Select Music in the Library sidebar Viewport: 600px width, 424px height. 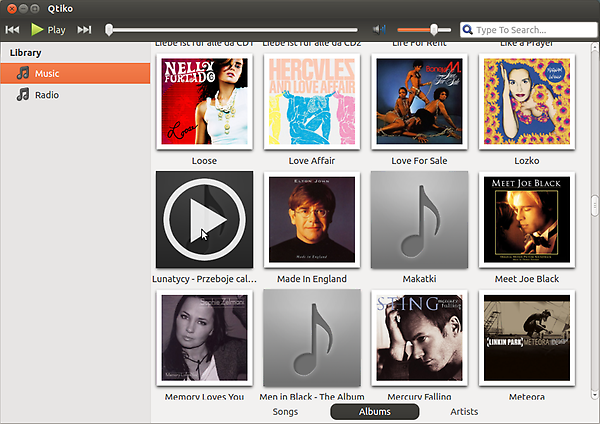click(x=75, y=73)
